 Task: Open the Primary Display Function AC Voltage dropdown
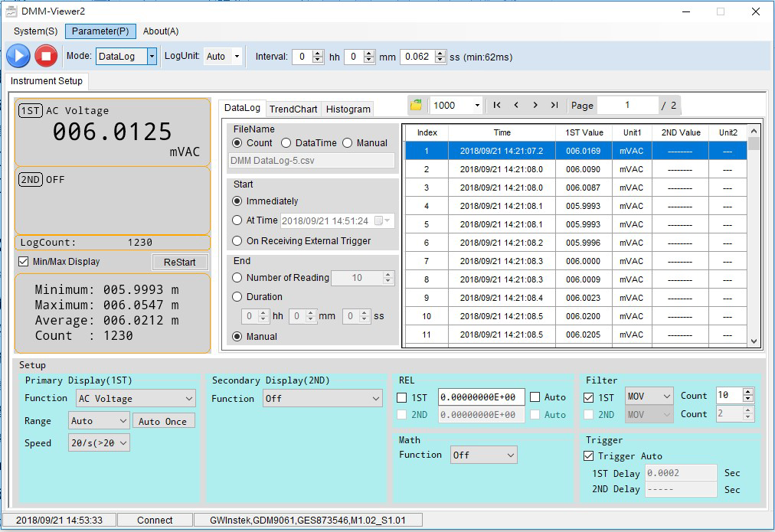click(x=136, y=399)
